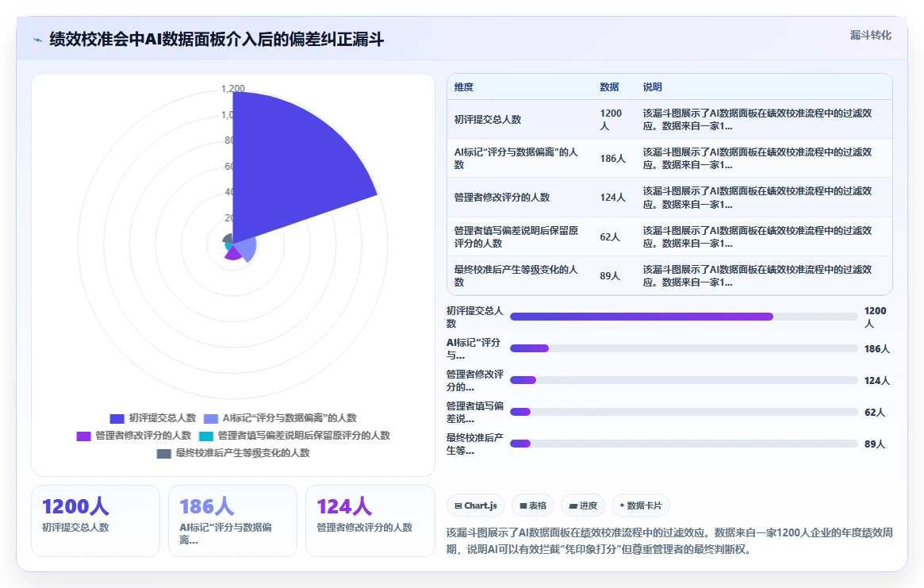Click the 管理者填写偏差说... progress bar

pos(684,413)
